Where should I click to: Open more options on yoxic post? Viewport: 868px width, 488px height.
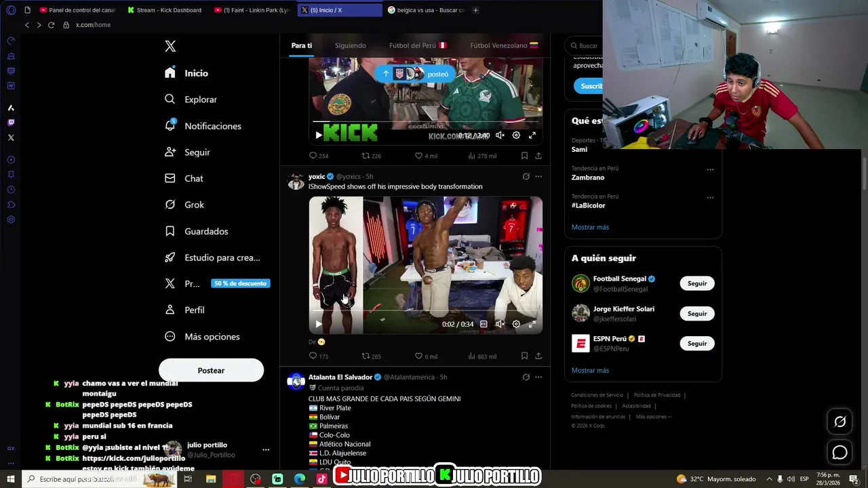pyautogui.click(x=538, y=176)
